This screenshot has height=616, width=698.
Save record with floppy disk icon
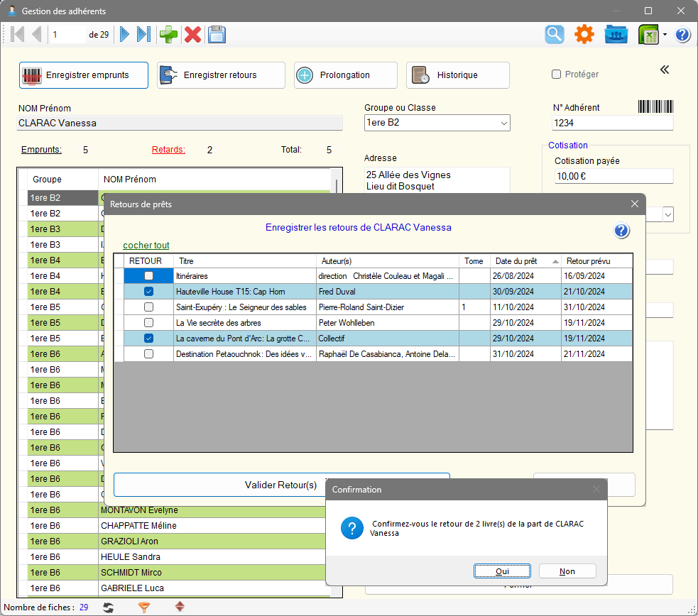tap(217, 34)
